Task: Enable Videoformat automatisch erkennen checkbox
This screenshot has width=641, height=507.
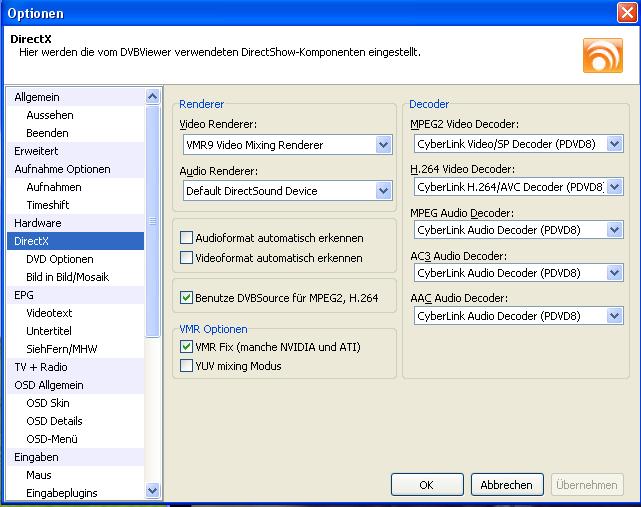Action: (186, 258)
